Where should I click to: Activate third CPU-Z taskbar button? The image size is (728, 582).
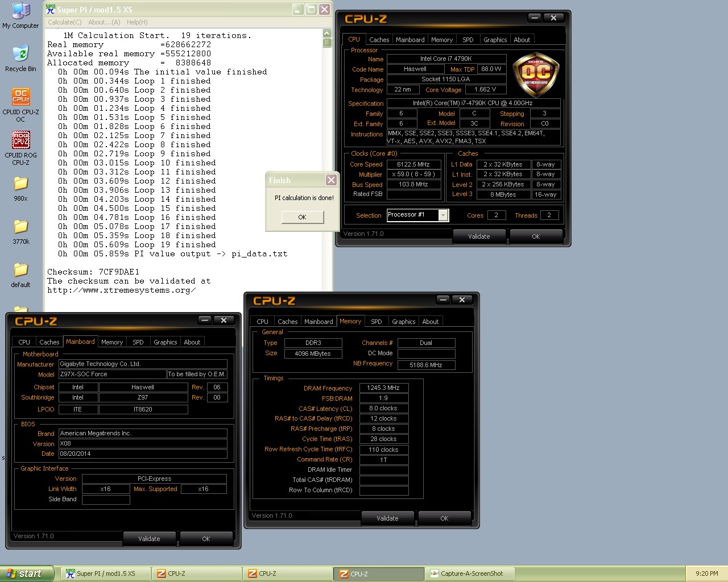378,573
